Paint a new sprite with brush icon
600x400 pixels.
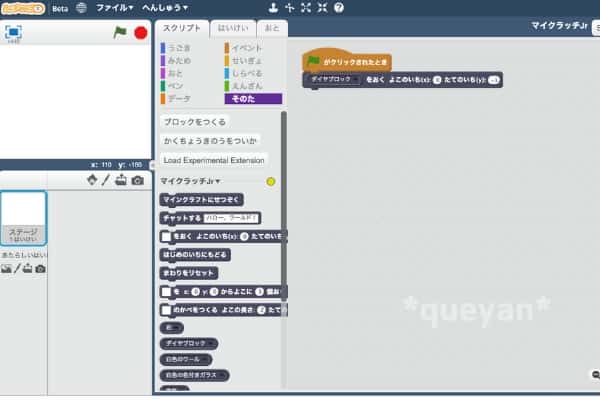[106, 180]
